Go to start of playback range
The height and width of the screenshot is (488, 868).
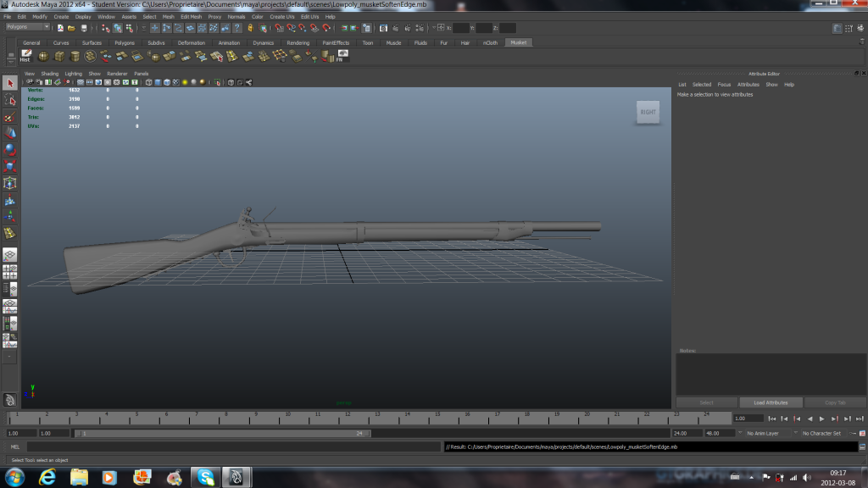[772, 419]
